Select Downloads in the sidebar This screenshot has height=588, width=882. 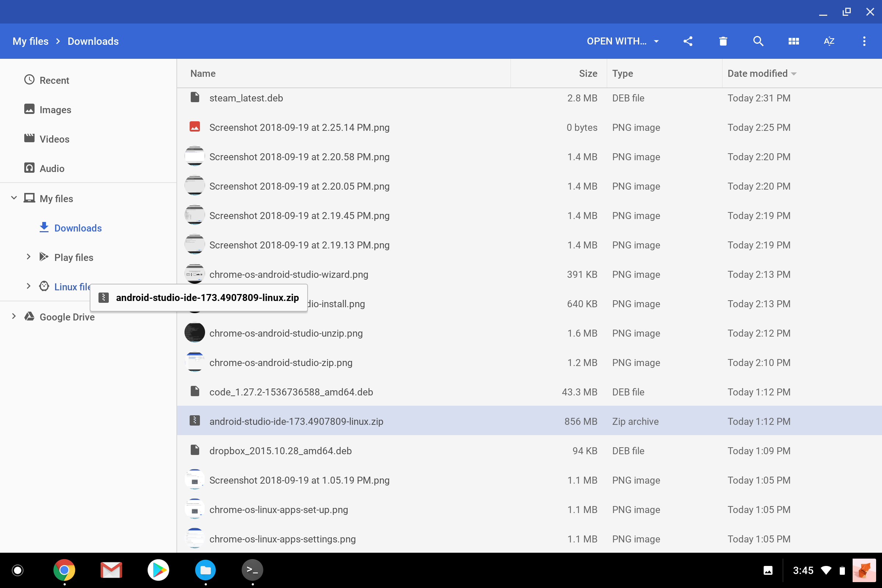click(78, 228)
